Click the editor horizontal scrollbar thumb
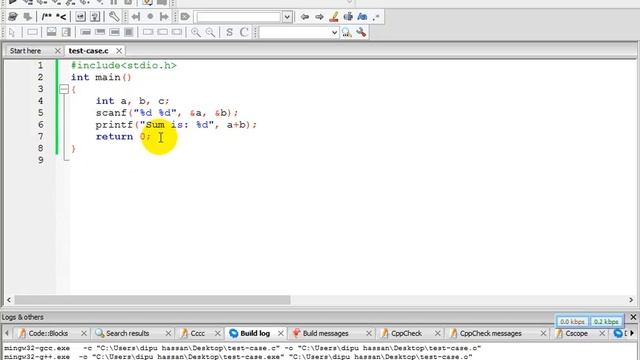 coord(152,300)
